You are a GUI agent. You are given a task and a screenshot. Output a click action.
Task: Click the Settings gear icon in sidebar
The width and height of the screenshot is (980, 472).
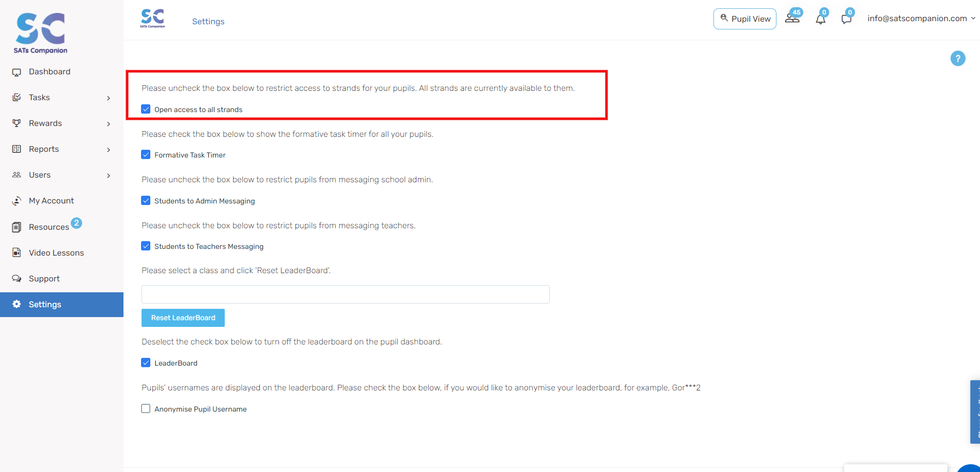17,304
